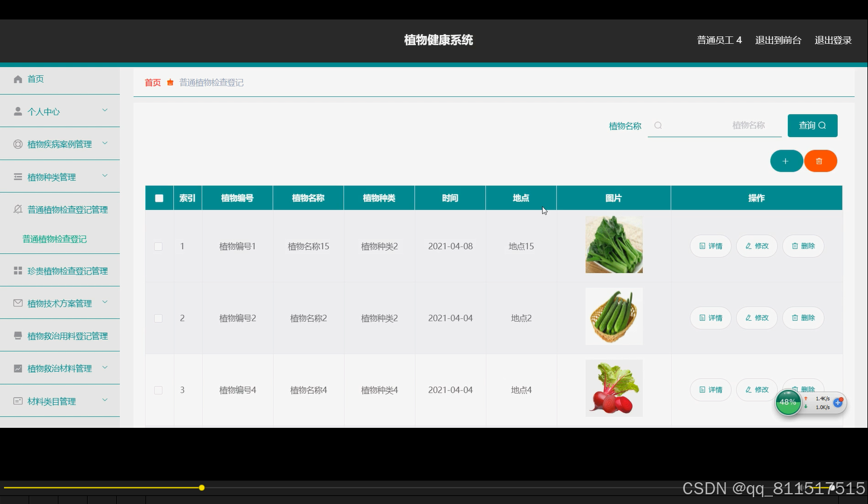Open the add record plus icon

pyautogui.click(x=786, y=161)
